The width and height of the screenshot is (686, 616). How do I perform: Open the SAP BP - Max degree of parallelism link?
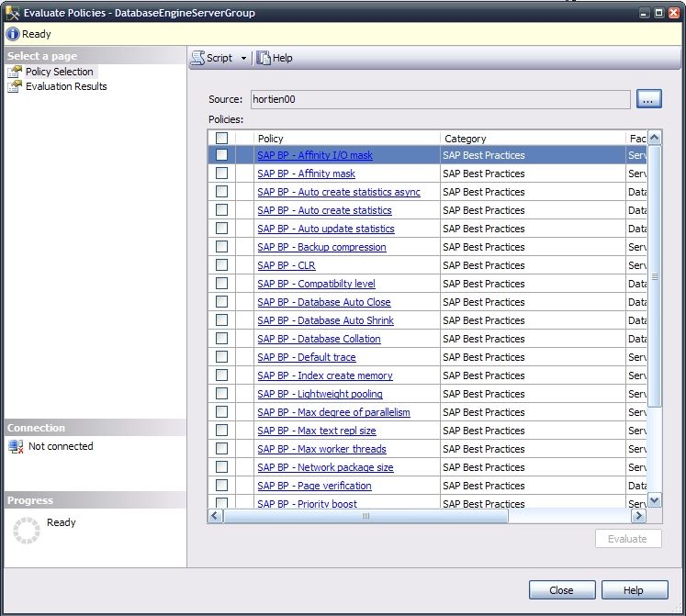pos(333,412)
